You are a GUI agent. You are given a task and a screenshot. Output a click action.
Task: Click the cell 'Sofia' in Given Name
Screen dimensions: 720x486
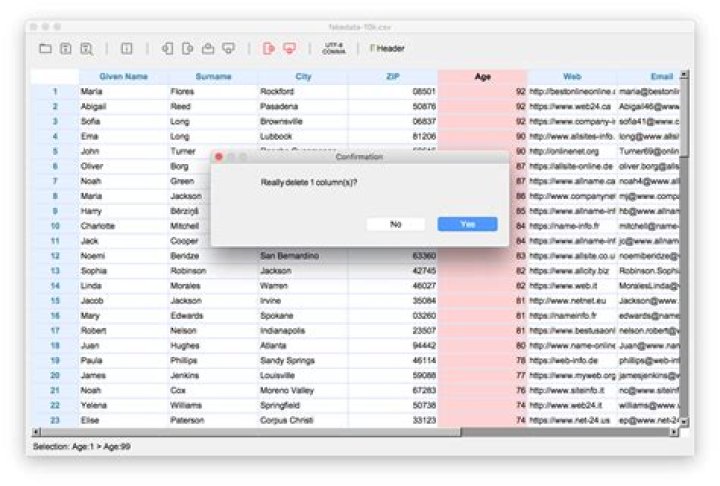pyautogui.click(x=124, y=121)
